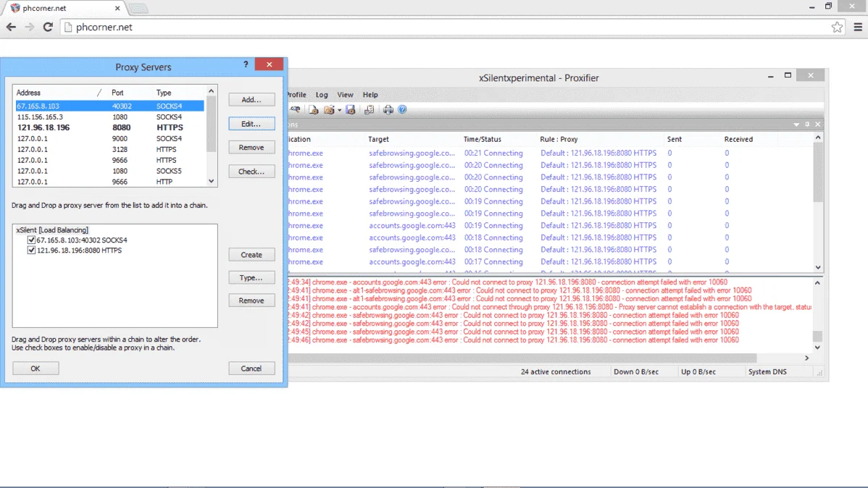Image resolution: width=868 pixels, height=488 pixels.
Task: Open the connections panel menu arrow
Action: click(x=796, y=125)
